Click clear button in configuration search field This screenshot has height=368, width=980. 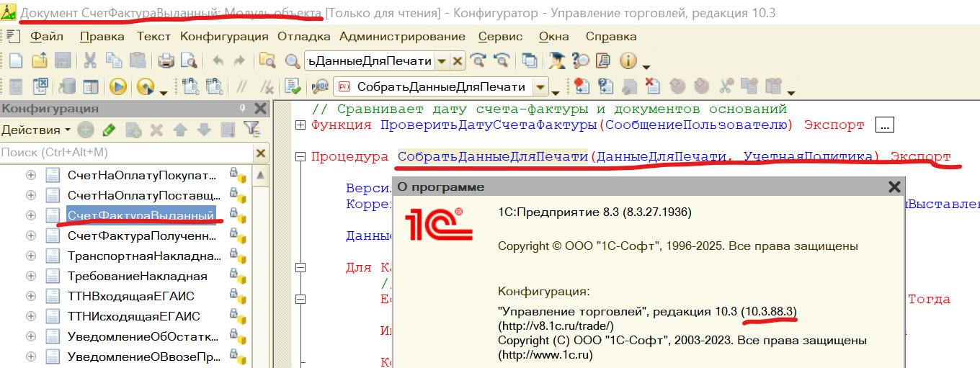tap(261, 153)
